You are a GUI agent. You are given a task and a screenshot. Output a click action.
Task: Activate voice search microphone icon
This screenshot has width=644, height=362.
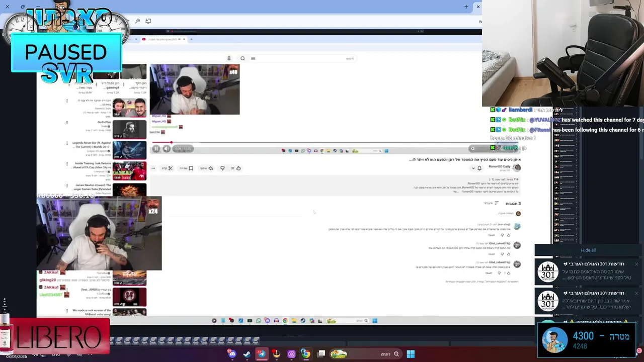pos(229,58)
